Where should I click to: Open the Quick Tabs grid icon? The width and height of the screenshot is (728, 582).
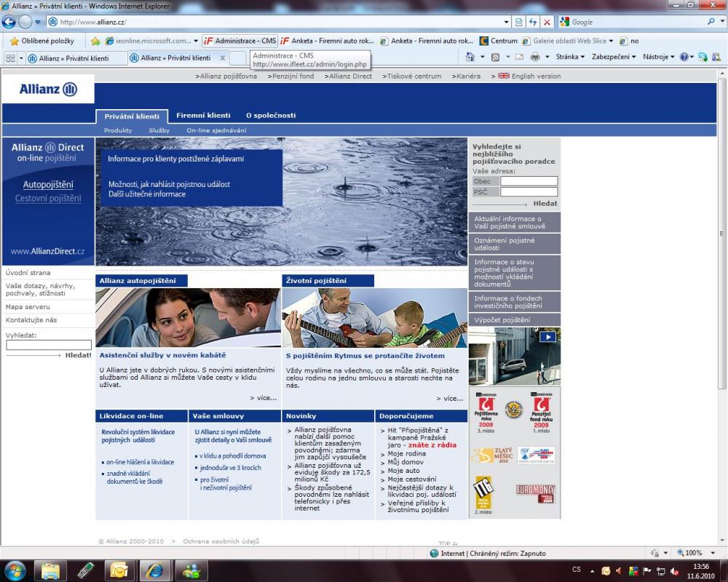point(10,58)
